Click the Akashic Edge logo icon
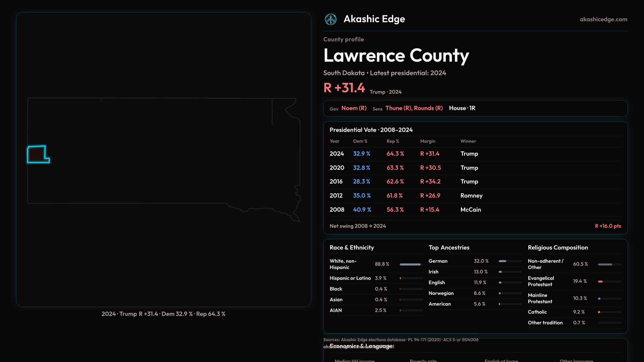 (x=331, y=19)
